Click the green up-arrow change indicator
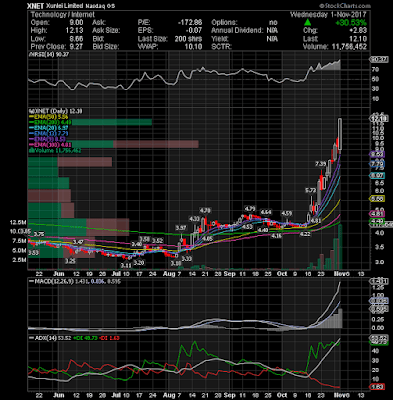This screenshot has height=400, width=393. pyautogui.click(x=308, y=23)
